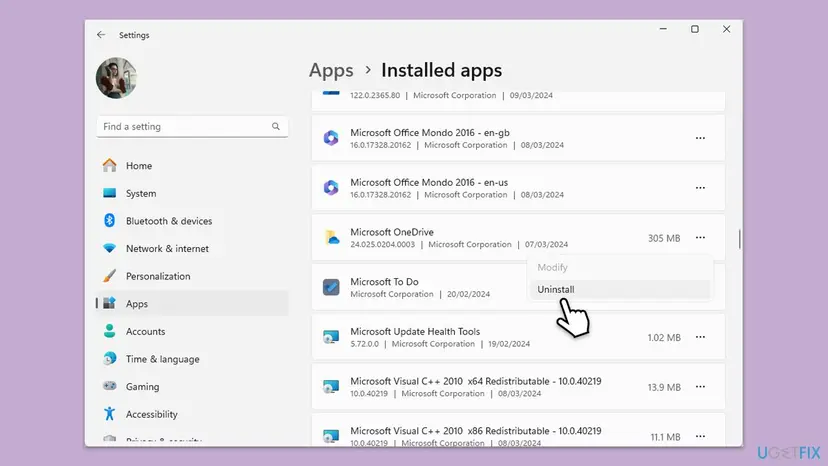Screen dimensions: 828x466
Task: Focus the Find a setting search box
Action: (192, 127)
